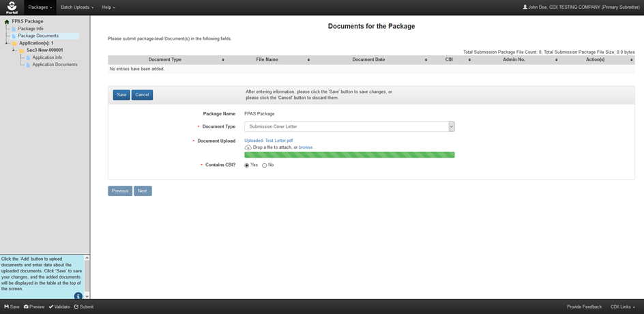Image resolution: width=644 pixels, height=314 pixels.
Task: Click the FPAS Package home icon
Action: (7, 21)
